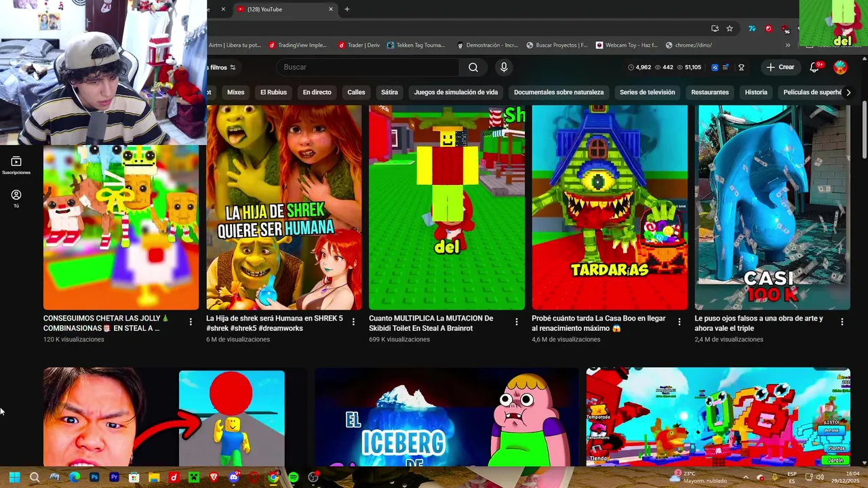Open more options for La Casa Boo video
Viewport: 868px width, 488px height.
coord(679,322)
